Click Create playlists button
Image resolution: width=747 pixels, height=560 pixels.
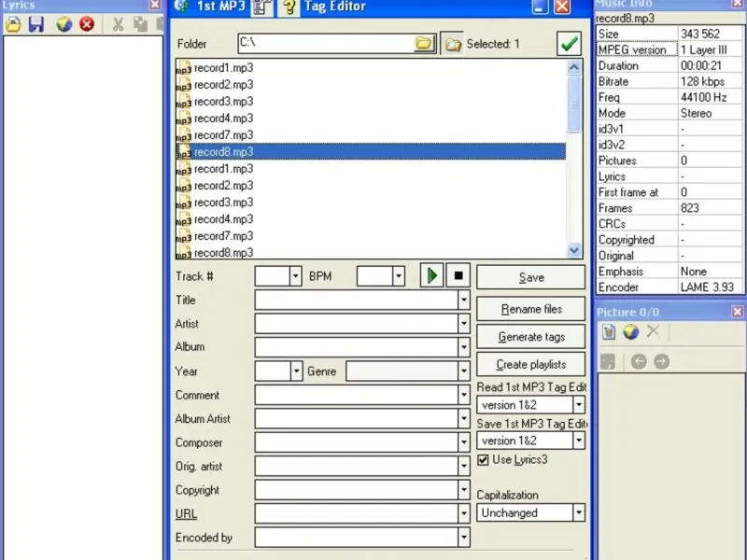click(x=530, y=364)
